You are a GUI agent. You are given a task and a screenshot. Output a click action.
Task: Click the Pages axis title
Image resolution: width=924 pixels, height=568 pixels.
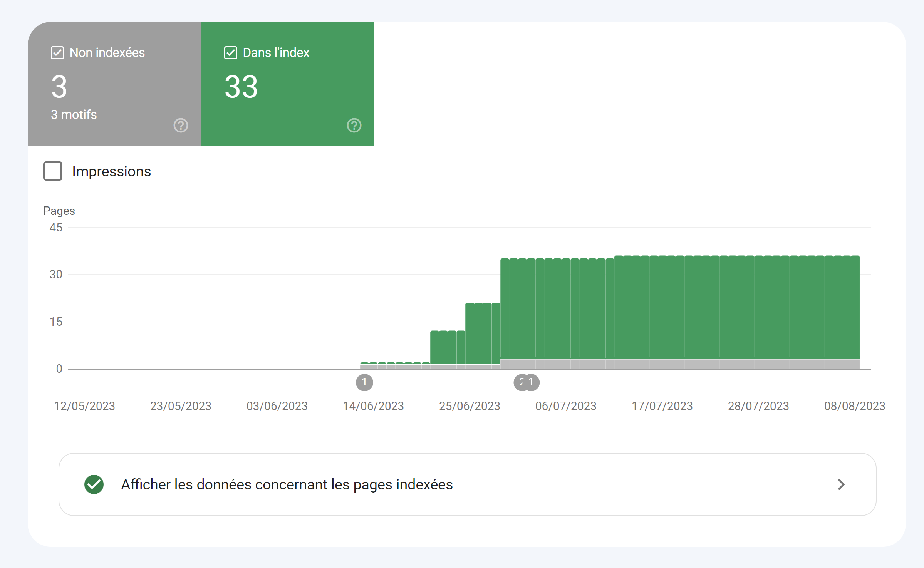[59, 211]
